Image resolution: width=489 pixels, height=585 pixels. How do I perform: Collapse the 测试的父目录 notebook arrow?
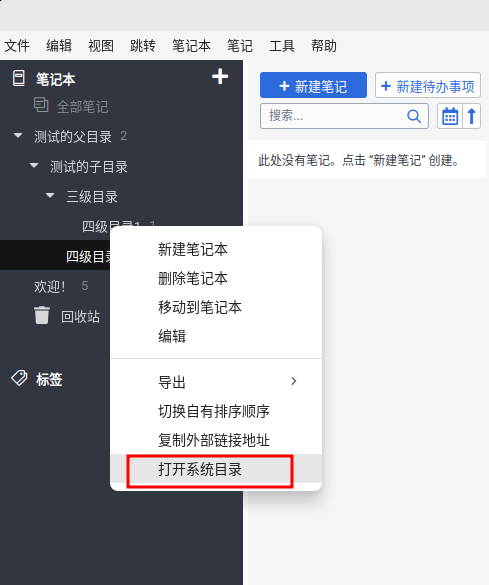pos(18,135)
